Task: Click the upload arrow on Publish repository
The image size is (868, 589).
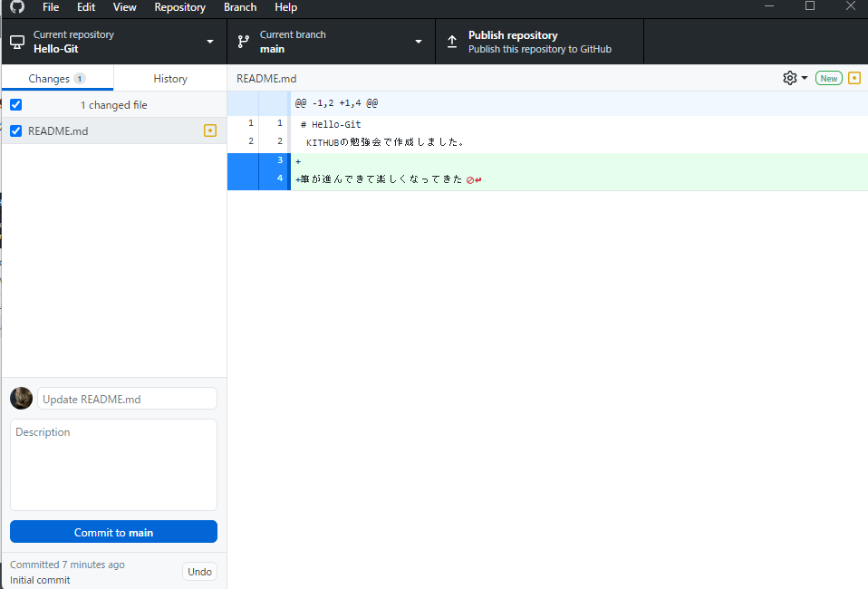Action: [x=451, y=41]
